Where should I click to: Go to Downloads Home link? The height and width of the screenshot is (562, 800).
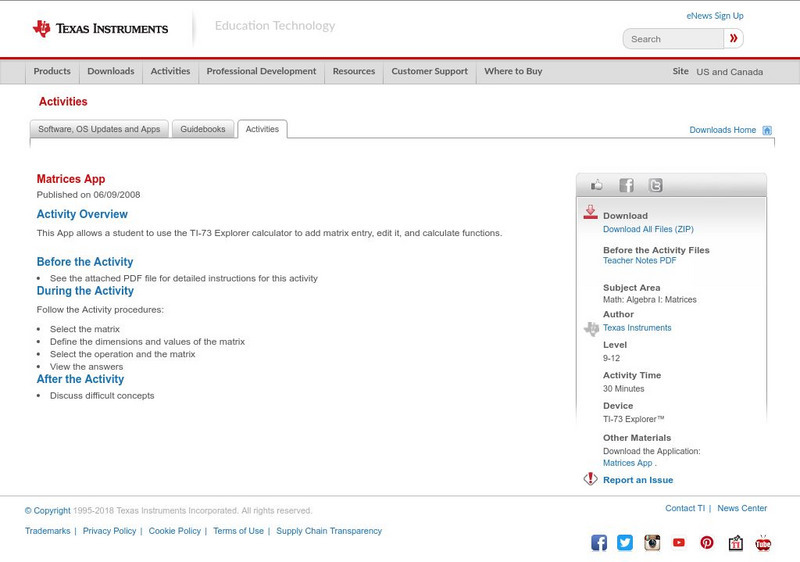[722, 130]
